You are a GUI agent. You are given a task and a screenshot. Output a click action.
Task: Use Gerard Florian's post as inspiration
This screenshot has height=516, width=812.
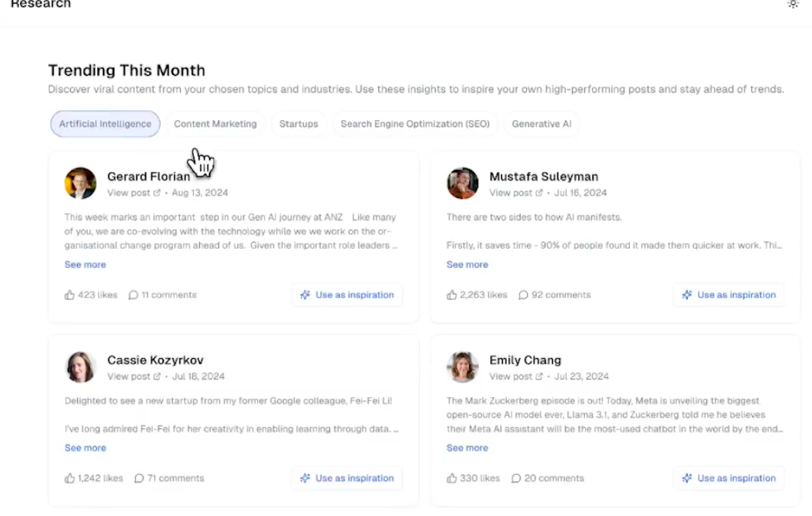[347, 294]
